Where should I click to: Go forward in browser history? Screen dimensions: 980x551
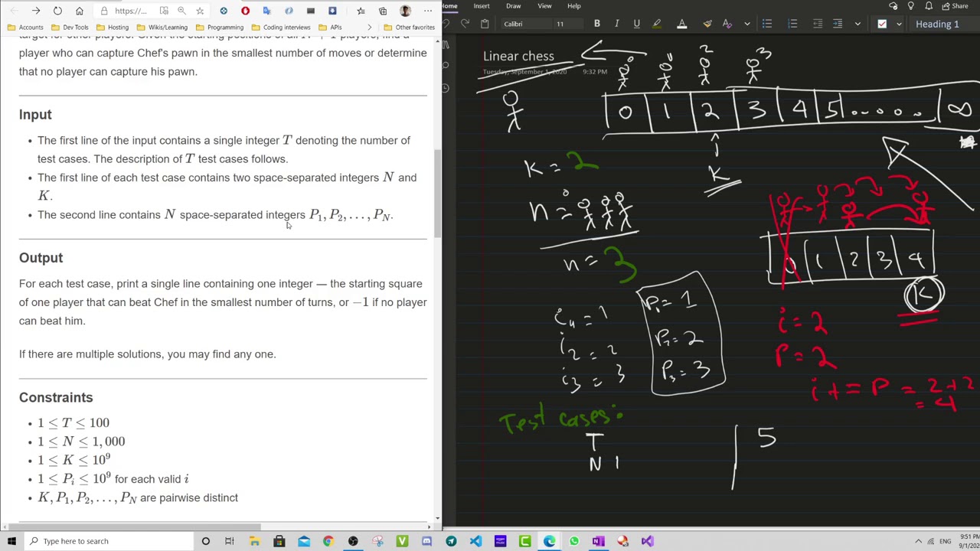36,11
